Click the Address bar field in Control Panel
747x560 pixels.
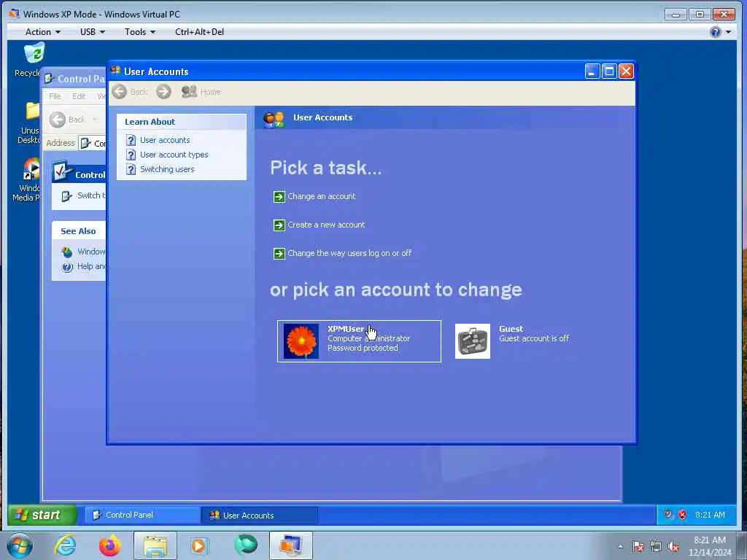tap(93, 144)
